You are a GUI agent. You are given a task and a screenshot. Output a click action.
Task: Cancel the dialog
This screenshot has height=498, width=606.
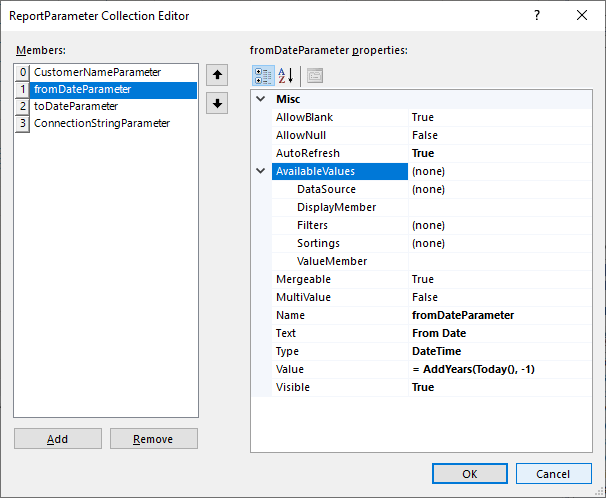(552, 473)
